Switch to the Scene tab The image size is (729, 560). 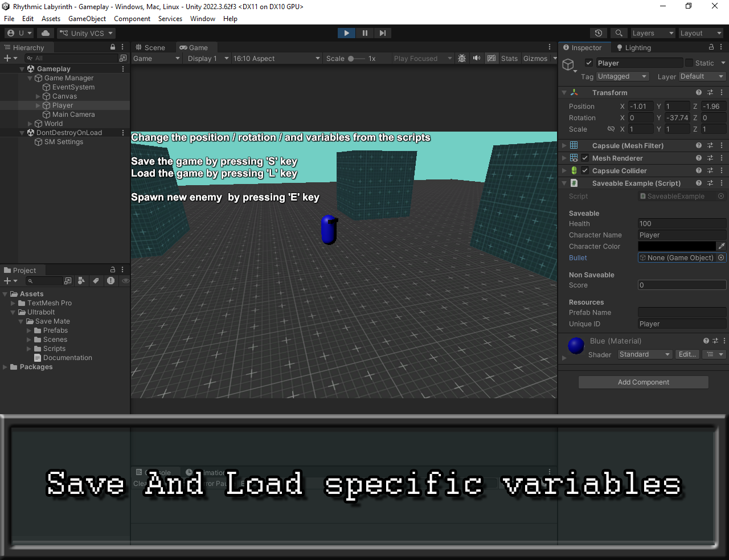[150, 48]
